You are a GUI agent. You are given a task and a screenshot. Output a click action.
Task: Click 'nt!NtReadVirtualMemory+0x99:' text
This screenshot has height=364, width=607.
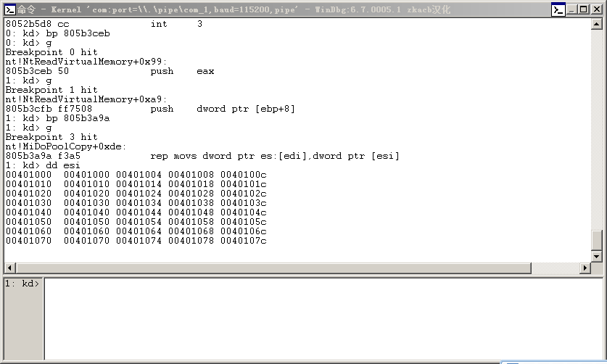point(86,62)
